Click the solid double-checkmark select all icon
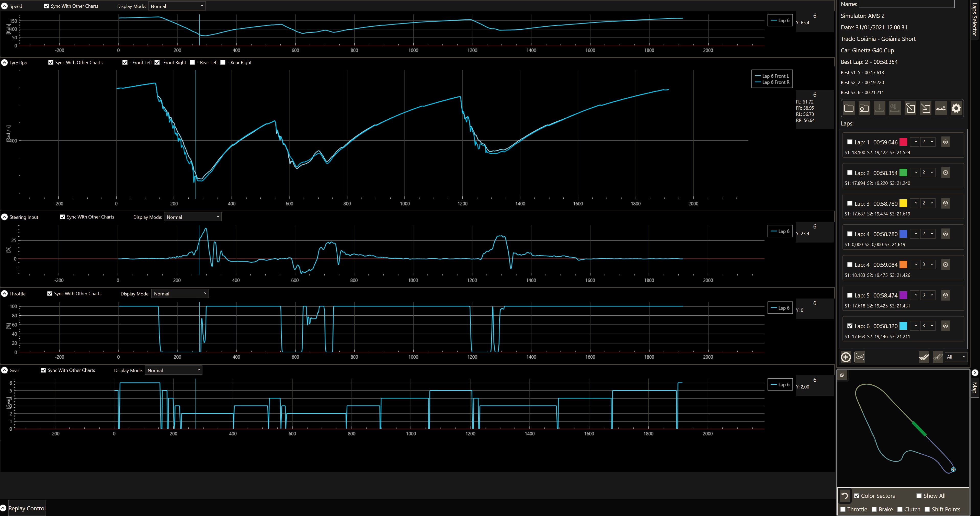Screen dimensions: 980x516 (924, 357)
